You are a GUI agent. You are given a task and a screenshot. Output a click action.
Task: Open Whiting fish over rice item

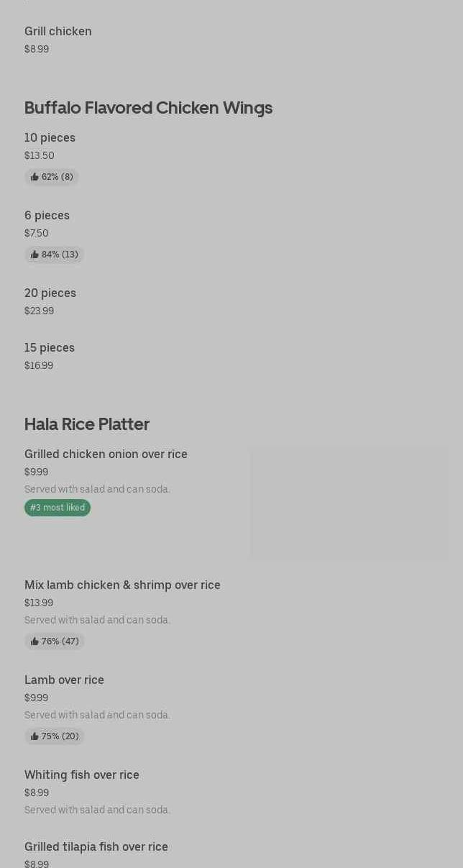[x=82, y=775]
